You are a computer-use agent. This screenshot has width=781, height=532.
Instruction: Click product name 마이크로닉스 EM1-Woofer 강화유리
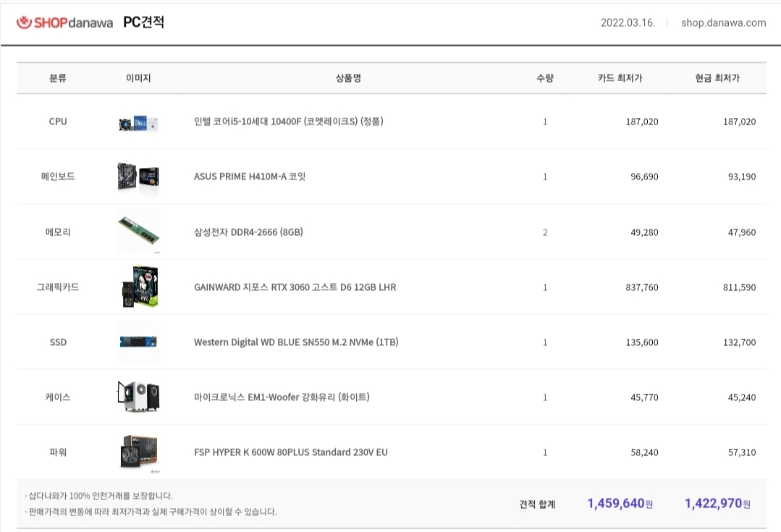[282, 397]
